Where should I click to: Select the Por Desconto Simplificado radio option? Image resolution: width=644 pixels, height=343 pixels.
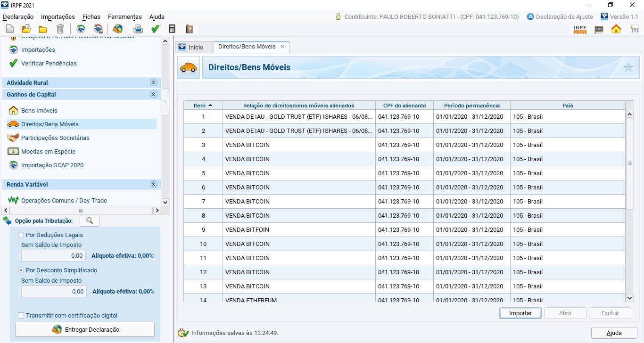pyautogui.click(x=21, y=270)
